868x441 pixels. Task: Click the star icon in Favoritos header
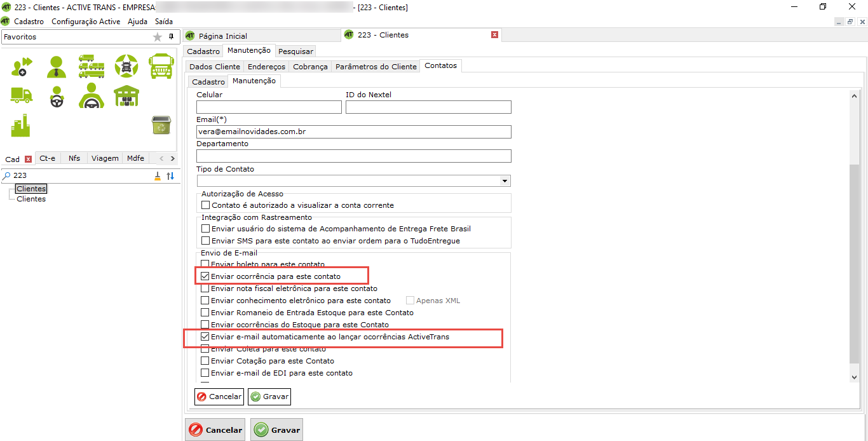(x=158, y=37)
